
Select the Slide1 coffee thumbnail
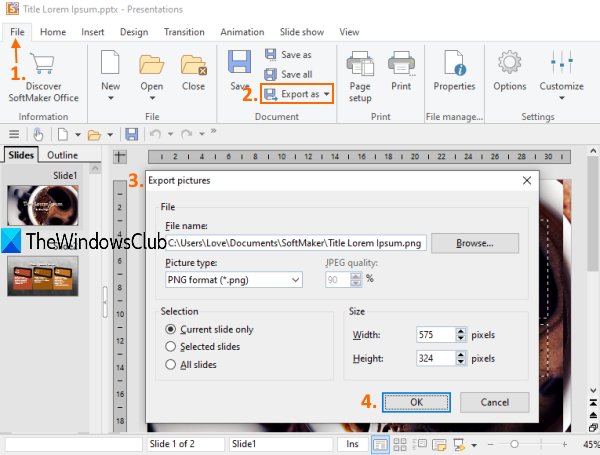pyautogui.click(x=43, y=205)
